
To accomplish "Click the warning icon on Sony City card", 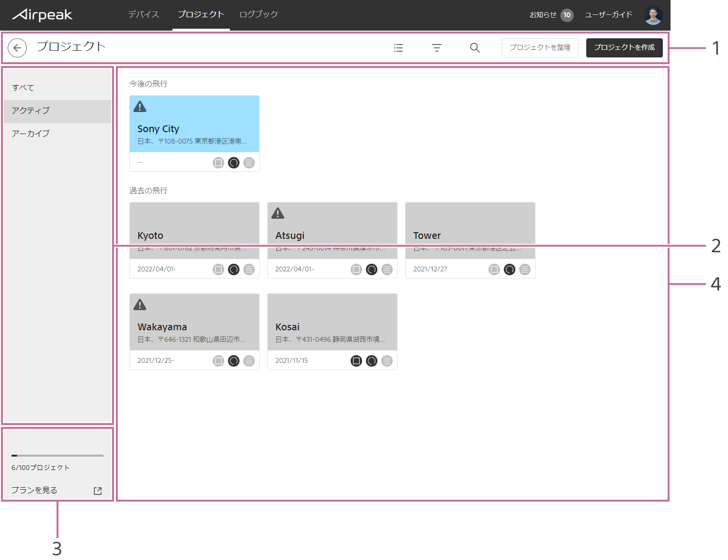I will pyautogui.click(x=140, y=106).
